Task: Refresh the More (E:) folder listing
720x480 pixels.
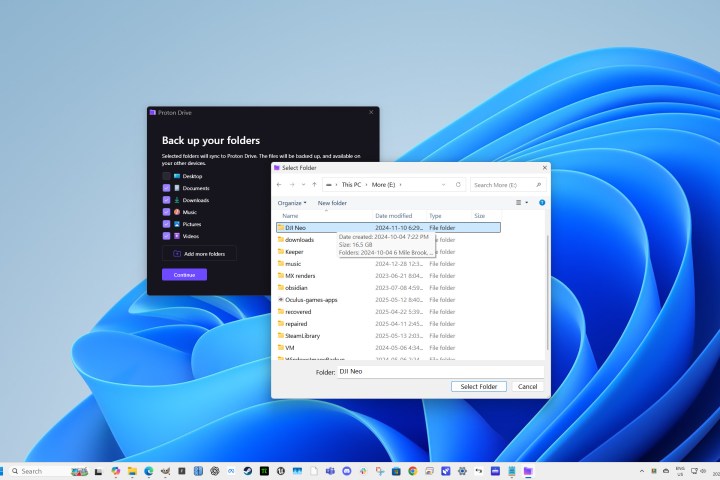Action: pyautogui.click(x=458, y=185)
